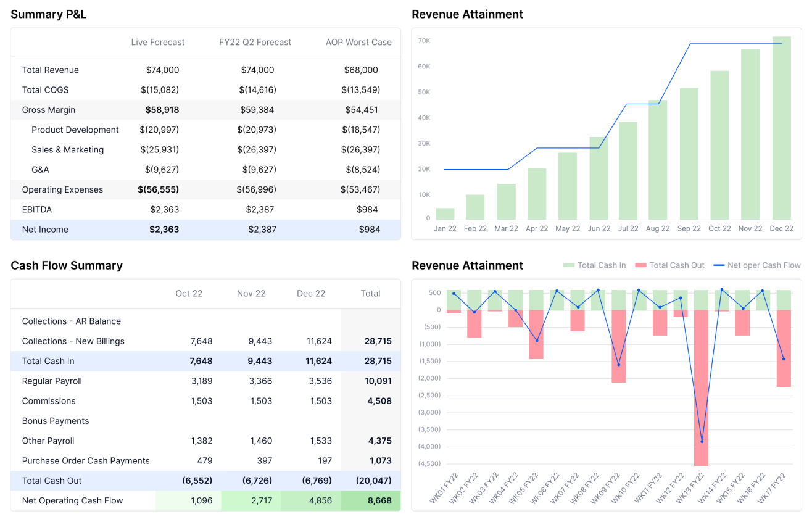Select the Regular Payroll row label
This screenshot has width=812, height=522.
pos(52,381)
